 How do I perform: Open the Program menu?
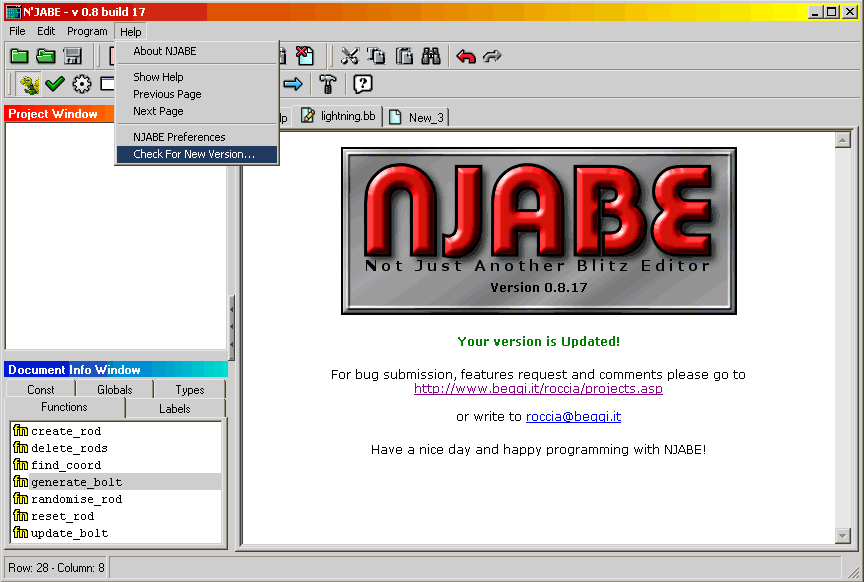(87, 31)
